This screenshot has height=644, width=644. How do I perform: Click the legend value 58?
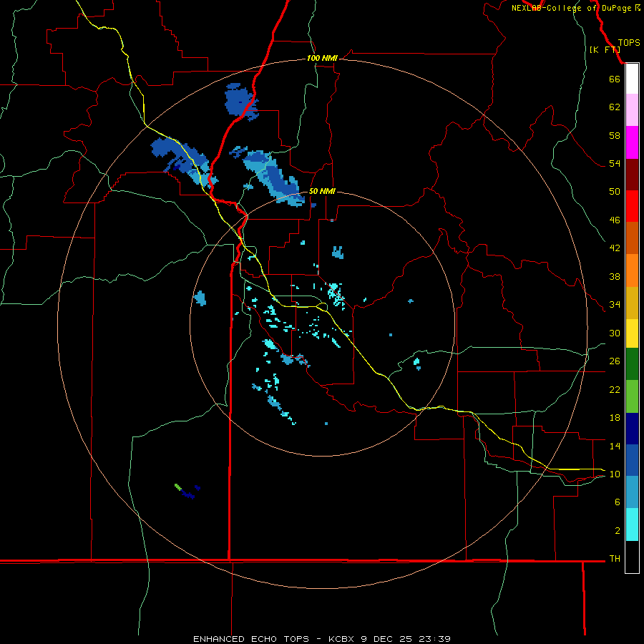615,135
